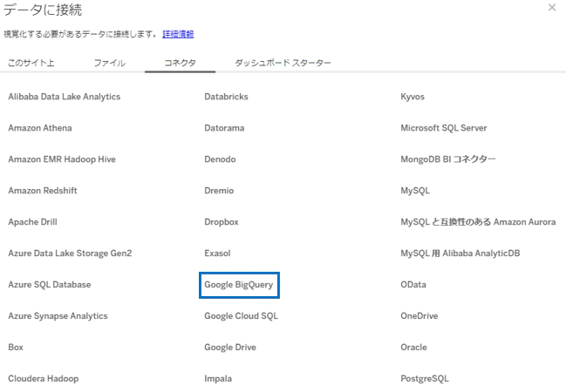This screenshot has height=392, width=566.
Task: Pick the Amazon Redshift connector
Action: point(44,191)
